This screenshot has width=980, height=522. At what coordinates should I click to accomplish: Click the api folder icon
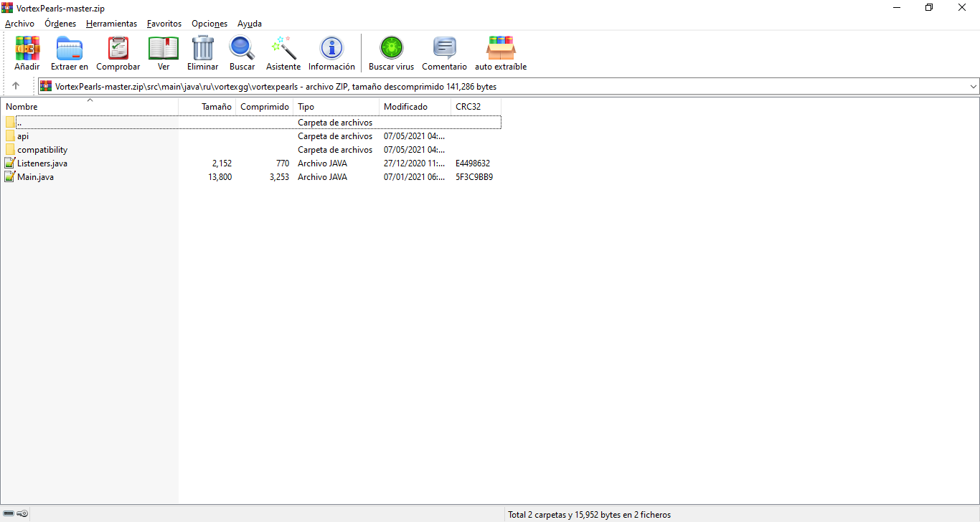[x=10, y=136]
